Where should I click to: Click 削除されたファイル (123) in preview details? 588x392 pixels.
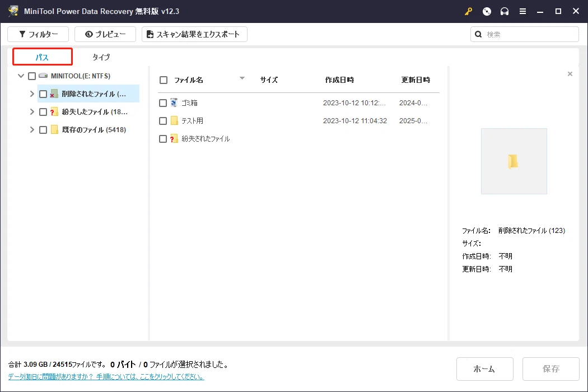click(531, 230)
